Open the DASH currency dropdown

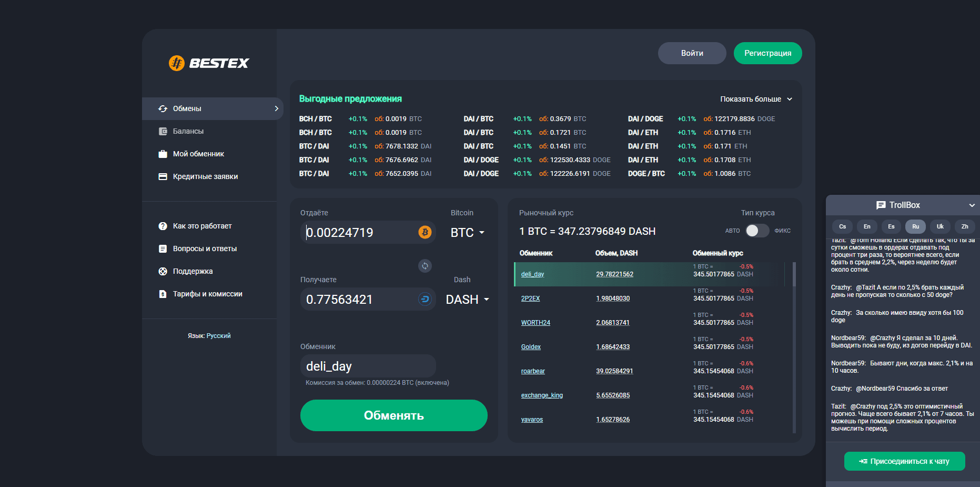[468, 299]
